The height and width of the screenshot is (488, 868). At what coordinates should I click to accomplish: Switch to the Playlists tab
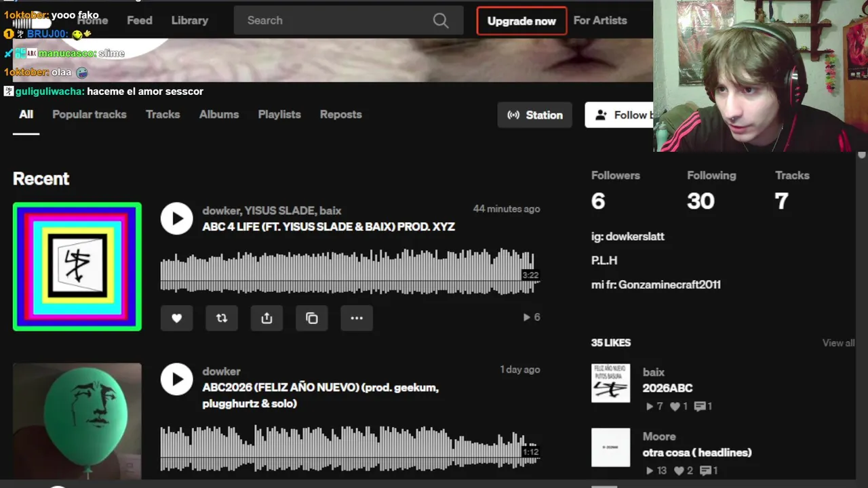coord(279,115)
